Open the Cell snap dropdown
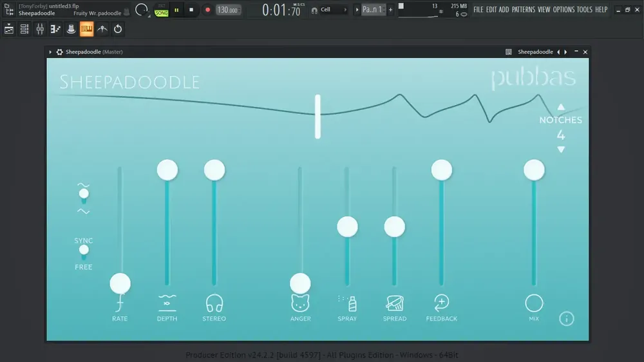The height and width of the screenshot is (362, 644). point(334,10)
